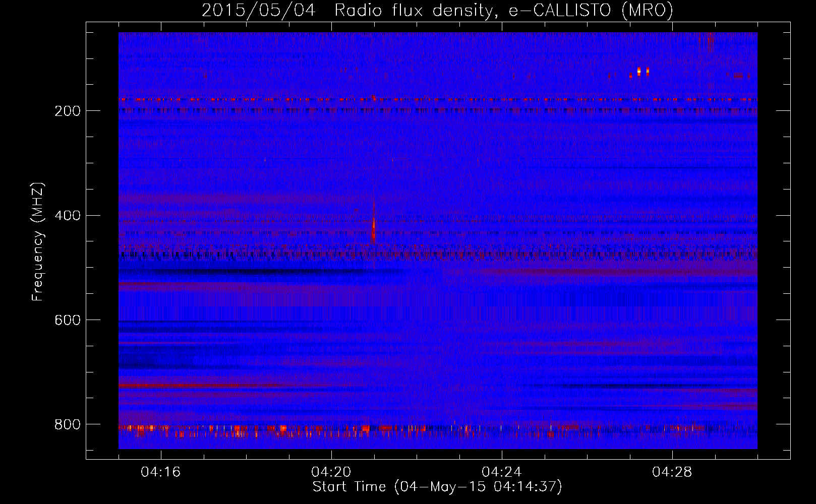Click the "Start Time (04-May-15 04:14:37)" axis label

pos(437,487)
